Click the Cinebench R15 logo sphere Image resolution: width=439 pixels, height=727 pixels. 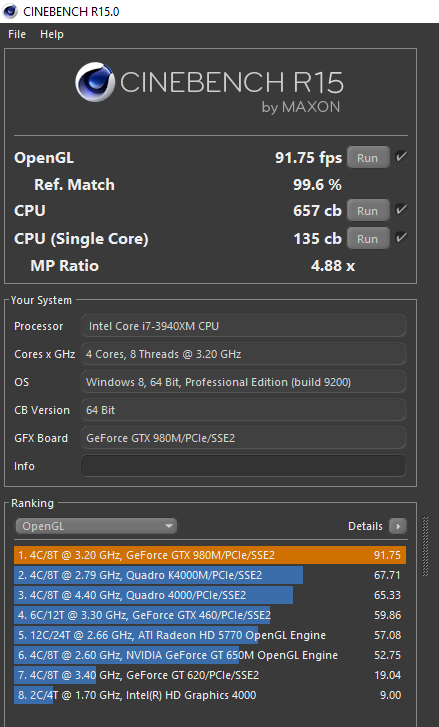click(x=95, y=82)
